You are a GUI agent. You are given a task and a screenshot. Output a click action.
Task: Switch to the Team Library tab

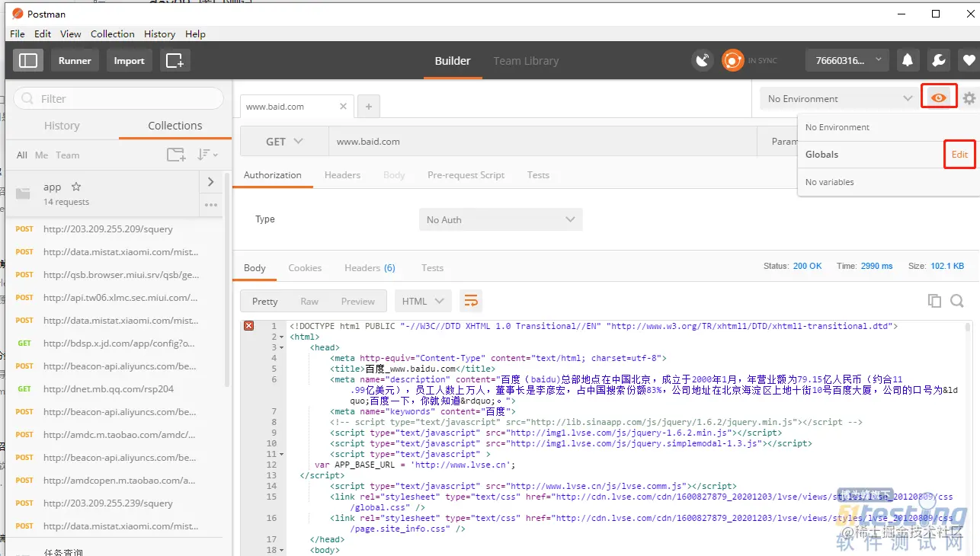click(526, 61)
